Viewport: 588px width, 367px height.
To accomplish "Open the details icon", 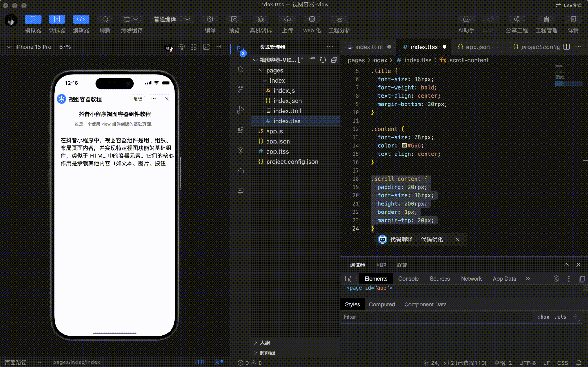I will pos(573,19).
